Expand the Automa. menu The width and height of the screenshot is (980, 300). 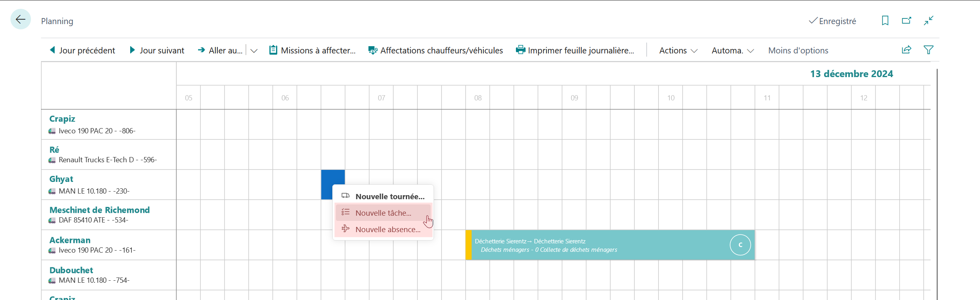tap(732, 50)
